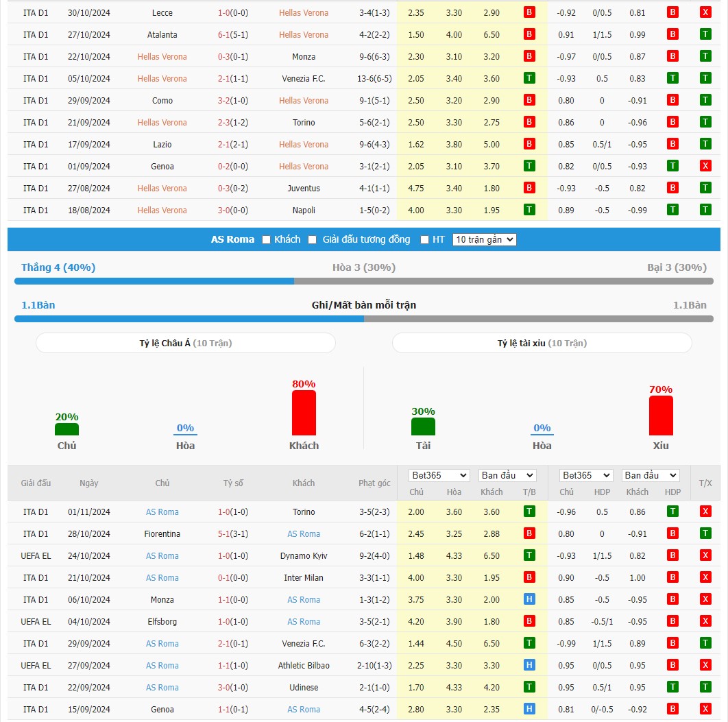Click the red X badge in Inter Milan row
The height and width of the screenshot is (722, 728).
pyautogui.click(x=705, y=577)
